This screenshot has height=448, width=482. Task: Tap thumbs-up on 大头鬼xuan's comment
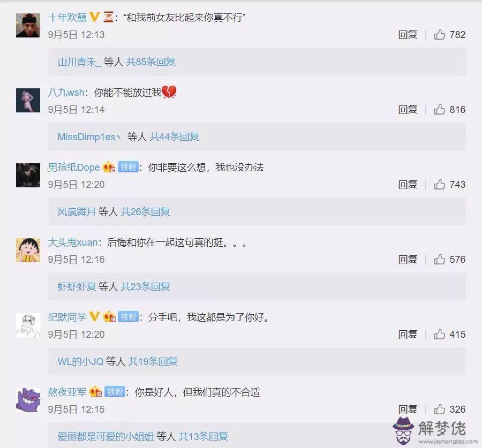pyautogui.click(x=439, y=260)
